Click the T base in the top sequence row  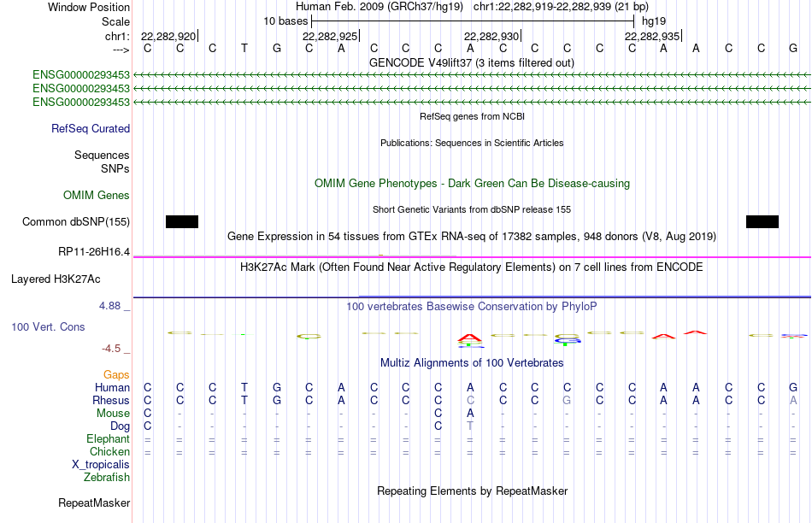point(244,48)
